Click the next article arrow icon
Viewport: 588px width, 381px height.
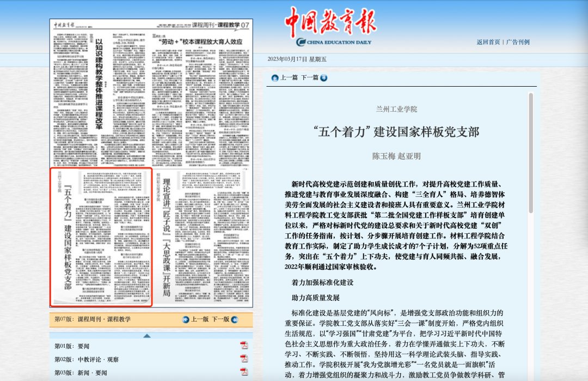point(324,78)
